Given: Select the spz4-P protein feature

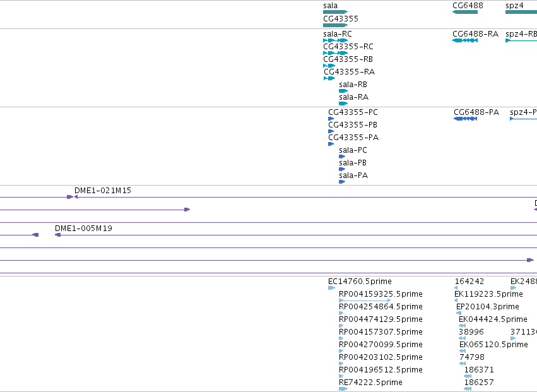Looking at the screenshot, I should (523, 119).
